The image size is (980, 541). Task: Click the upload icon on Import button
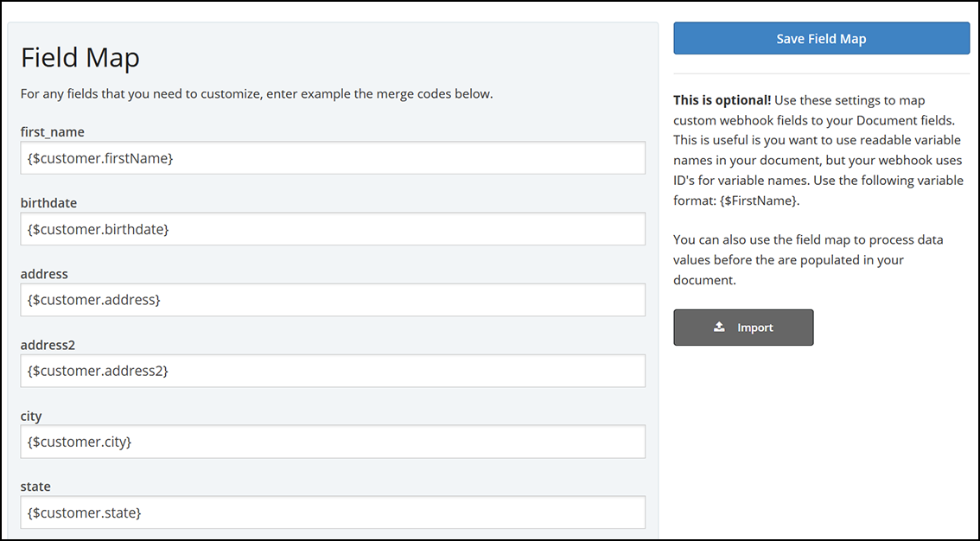[719, 328]
